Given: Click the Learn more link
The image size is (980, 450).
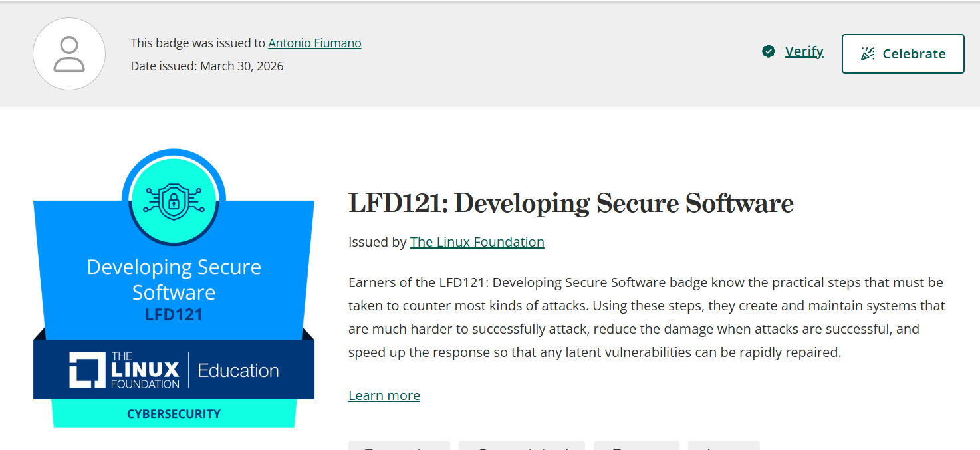Looking at the screenshot, I should click(384, 395).
